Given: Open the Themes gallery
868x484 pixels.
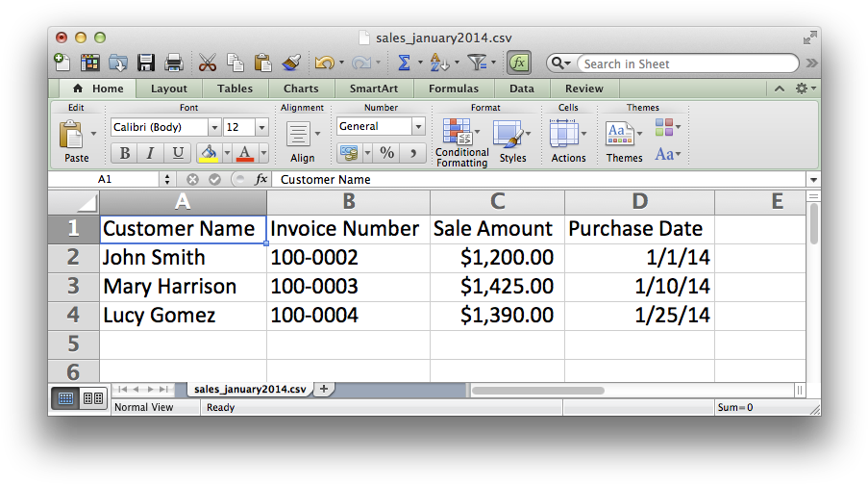Looking at the screenshot, I should (619, 134).
